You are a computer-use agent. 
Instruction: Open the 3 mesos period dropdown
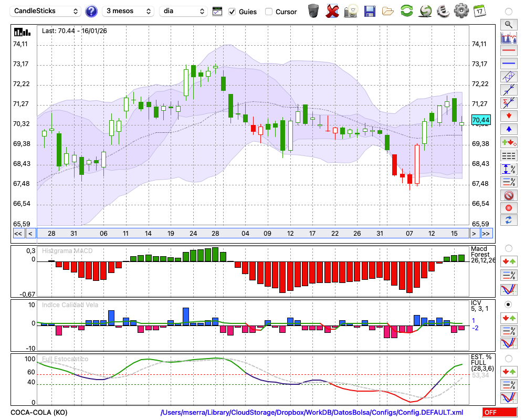pyautogui.click(x=128, y=11)
